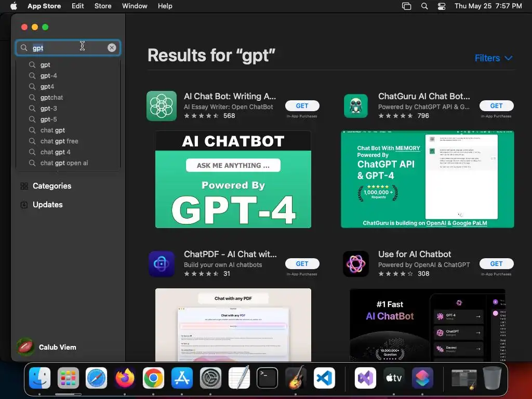The height and width of the screenshot is (399, 532).
Task: Open TextEdit from the Dock
Action: click(x=239, y=378)
